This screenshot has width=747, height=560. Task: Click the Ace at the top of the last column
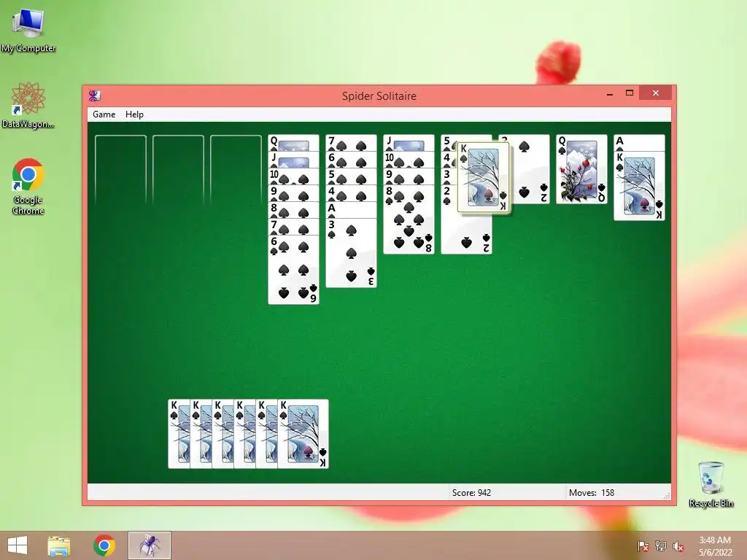coord(639,143)
